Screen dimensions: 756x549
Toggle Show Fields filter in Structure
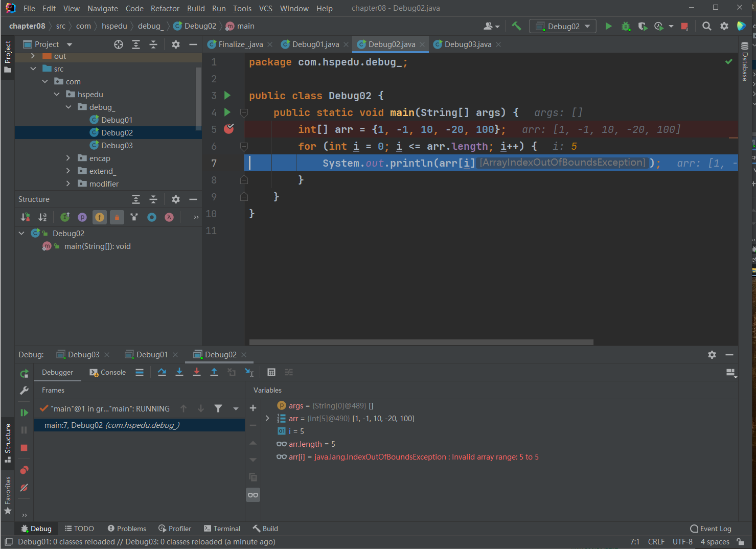100,217
